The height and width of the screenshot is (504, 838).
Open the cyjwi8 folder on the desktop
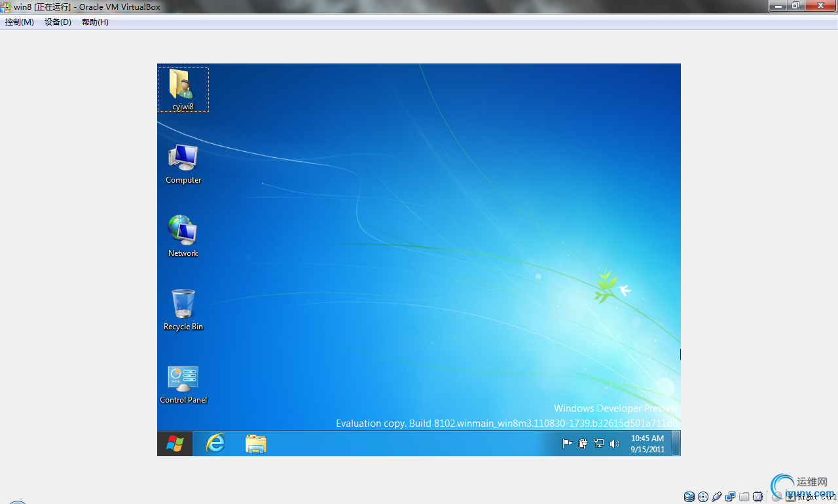coord(183,86)
